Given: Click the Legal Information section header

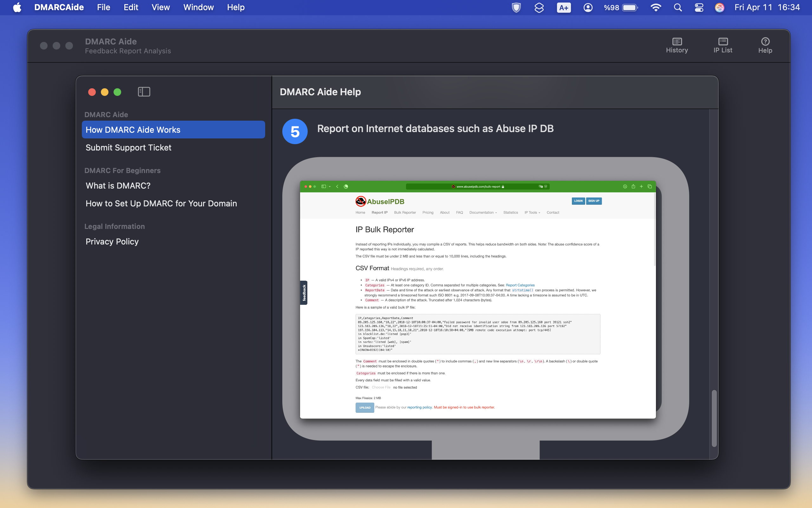Looking at the screenshot, I should point(115,226).
